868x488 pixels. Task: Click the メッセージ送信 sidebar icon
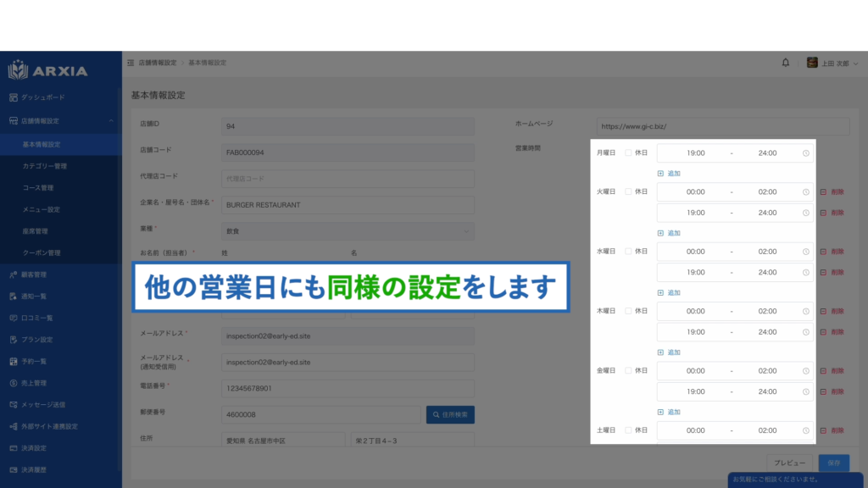[14, 404]
